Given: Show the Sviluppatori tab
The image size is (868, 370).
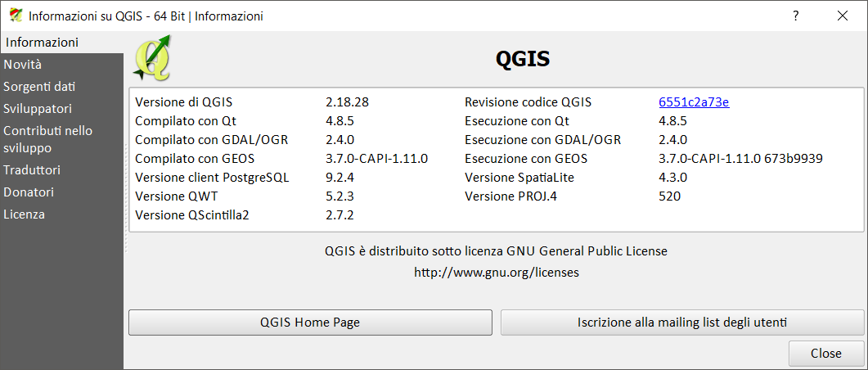Looking at the screenshot, I should tap(38, 108).
